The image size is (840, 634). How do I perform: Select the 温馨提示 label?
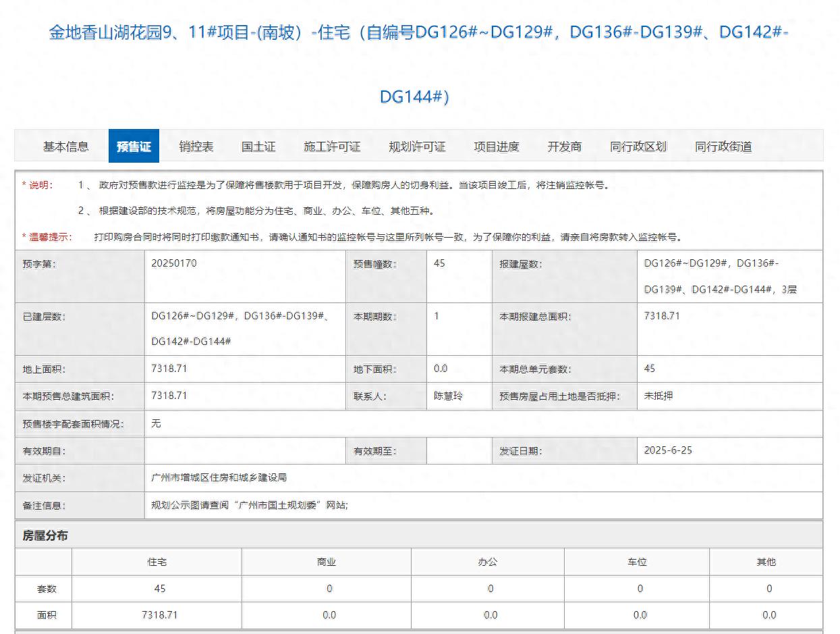coord(47,237)
